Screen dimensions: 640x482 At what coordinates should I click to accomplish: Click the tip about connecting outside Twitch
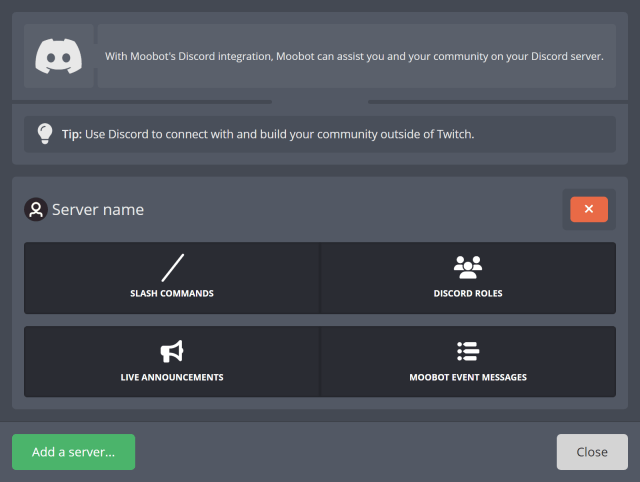[268, 134]
